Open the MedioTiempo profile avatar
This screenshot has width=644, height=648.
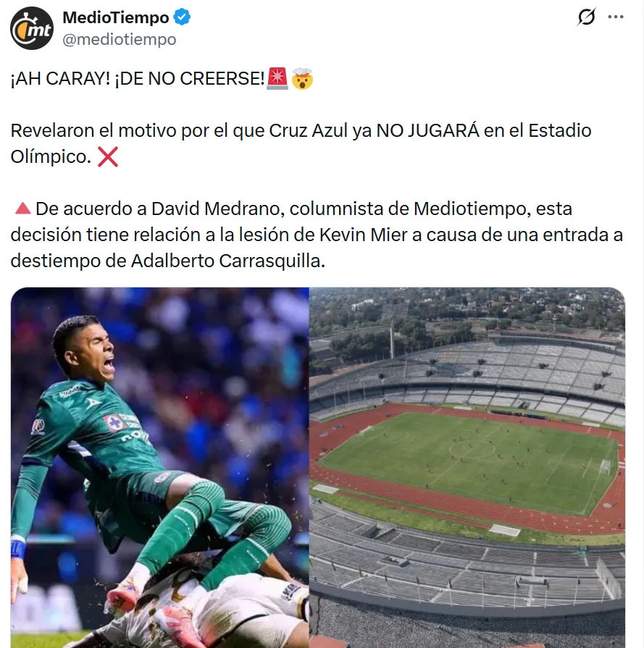32,28
